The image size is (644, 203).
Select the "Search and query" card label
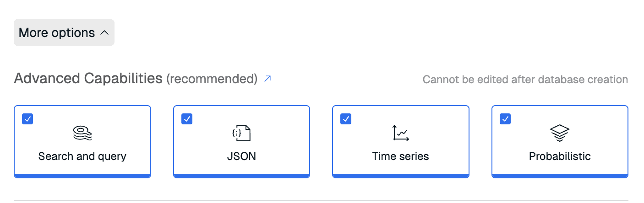82,156
